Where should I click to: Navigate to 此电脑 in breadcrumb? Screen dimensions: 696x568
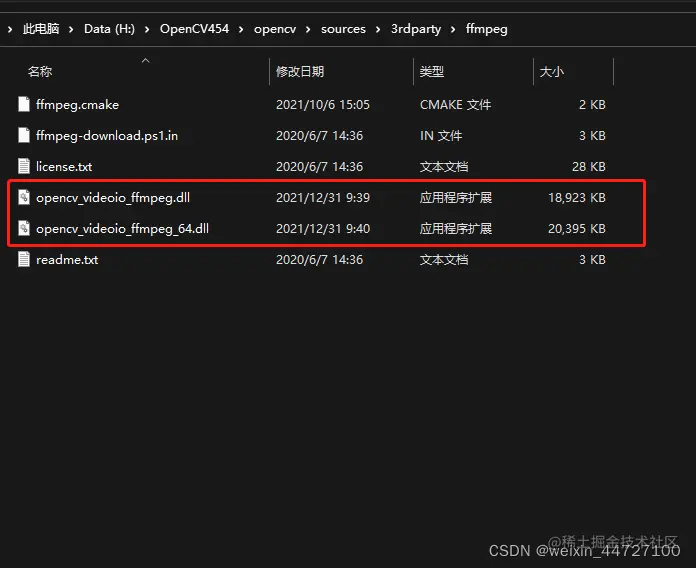coord(41,29)
